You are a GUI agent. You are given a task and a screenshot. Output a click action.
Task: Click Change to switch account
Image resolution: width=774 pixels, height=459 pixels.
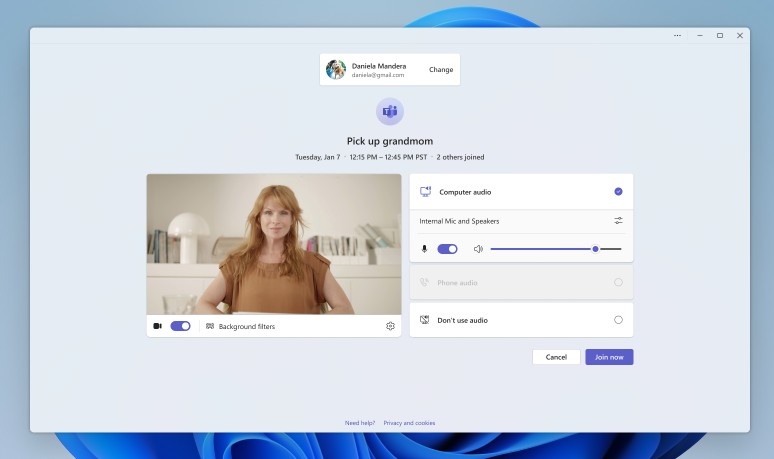[441, 70]
